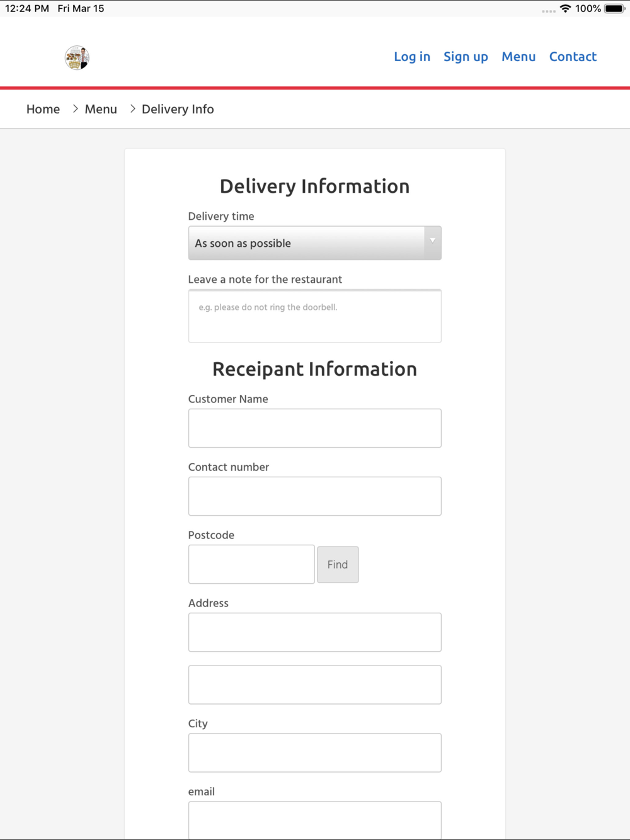Focus the Postcode input field
The height and width of the screenshot is (840, 630).
(x=251, y=564)
